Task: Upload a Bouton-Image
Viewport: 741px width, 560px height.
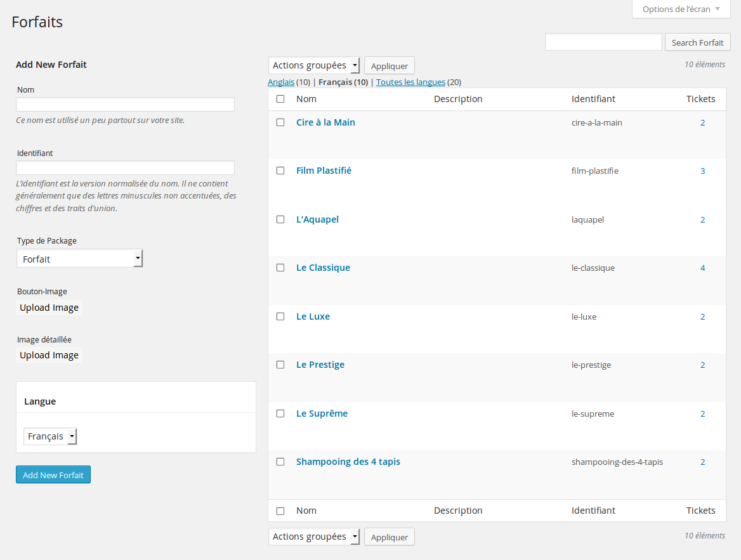Action: point(49,308)
